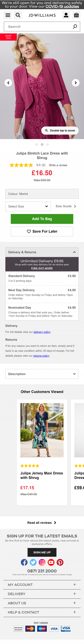Select the third image carousel dot

[47, 144]
